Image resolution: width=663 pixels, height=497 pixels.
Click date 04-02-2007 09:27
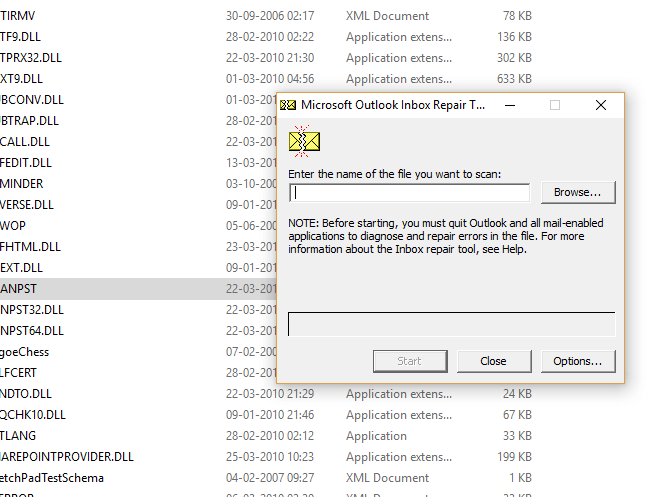tap(270, 478)
